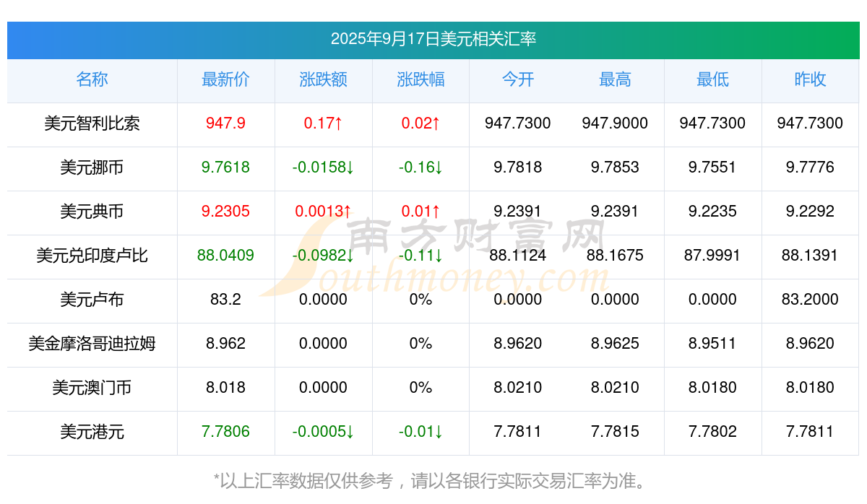Click 0% in the 美元澳门币 row
This screenshot has height=504, width=867.
420,388
